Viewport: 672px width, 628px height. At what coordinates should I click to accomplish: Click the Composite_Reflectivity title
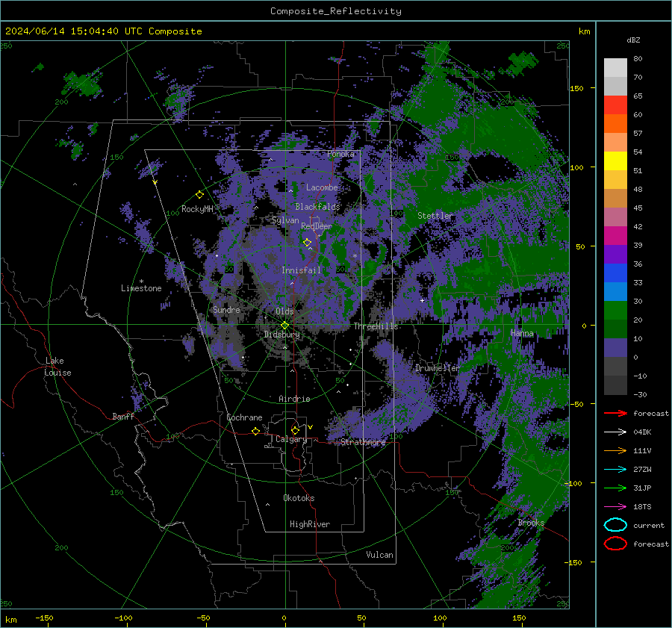(336, 11)
